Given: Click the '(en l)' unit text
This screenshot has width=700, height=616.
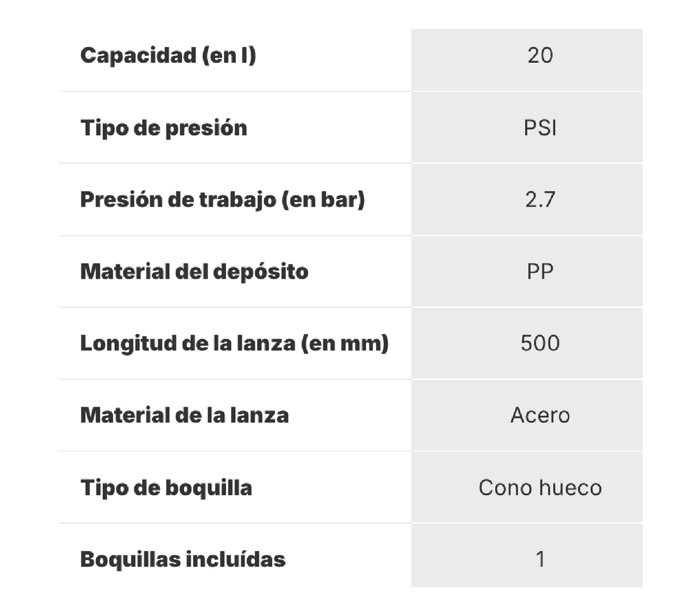Looking at the screenshot, I should pos(229,55).
